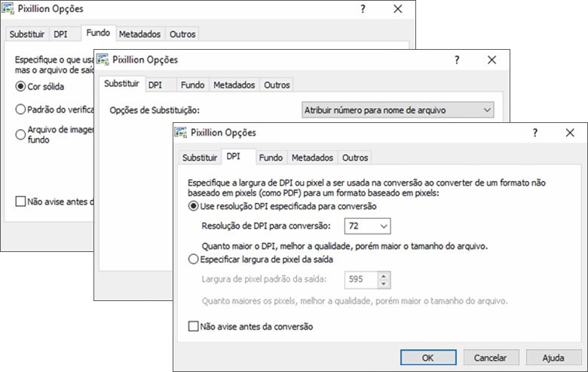Click 'Quanto maiores os pixels' quality note text
Image resolution: width=588 pixels, height=372 pixels.
[x=355, y=300]
